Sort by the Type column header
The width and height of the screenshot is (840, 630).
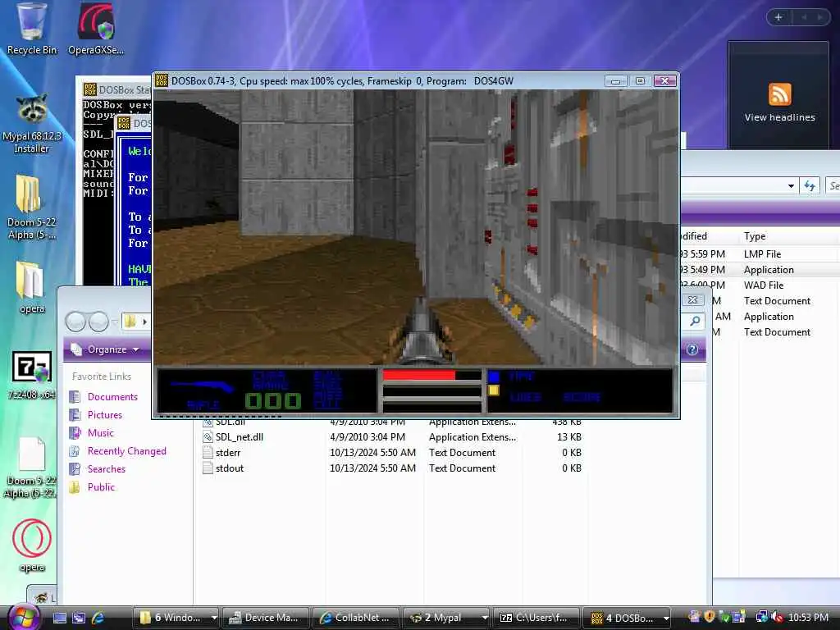[755, 236]
